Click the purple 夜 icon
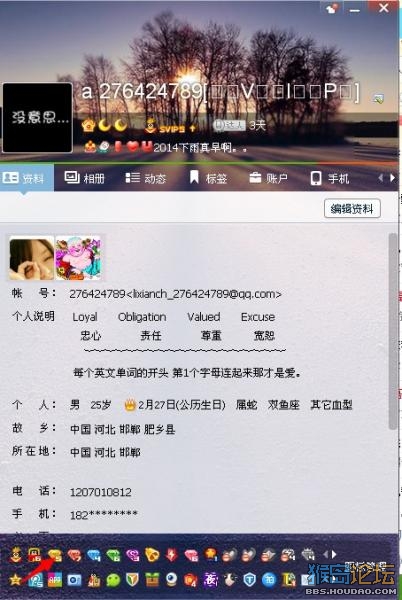Screen dimensions: 402x600 pos(210,580)
